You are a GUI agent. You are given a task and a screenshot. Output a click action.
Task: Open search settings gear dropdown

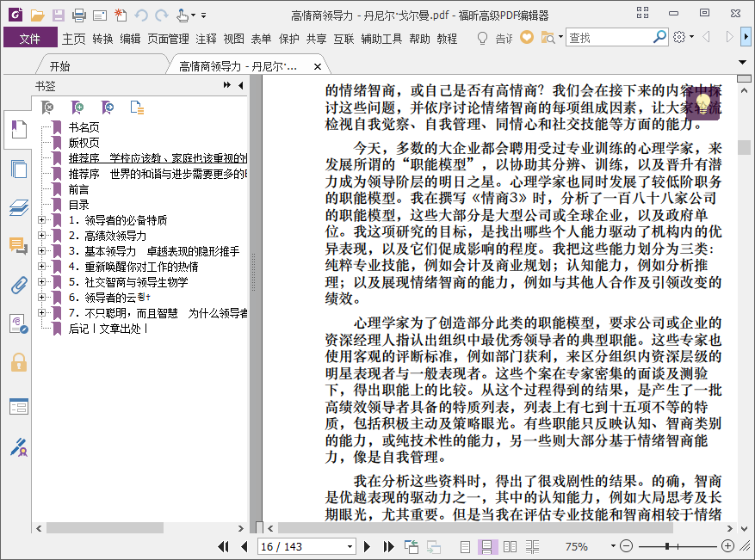tap(684, 37)
